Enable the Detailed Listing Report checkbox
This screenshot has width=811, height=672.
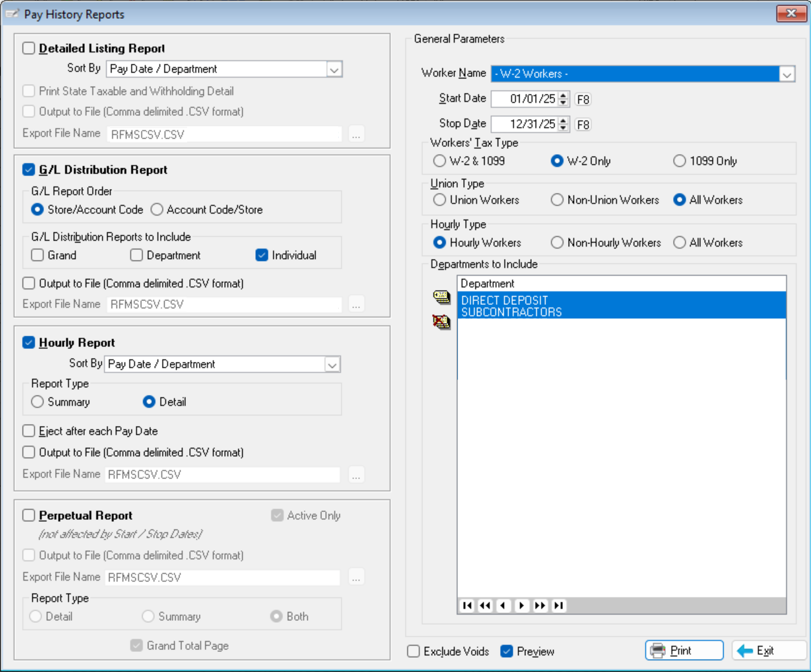point(29,48)
